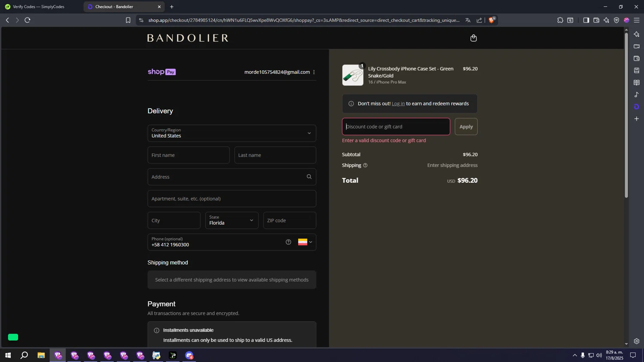Open sidebar settings gear
The width and height of the screenshot is (644, 362).
click(x=637, y=341)
